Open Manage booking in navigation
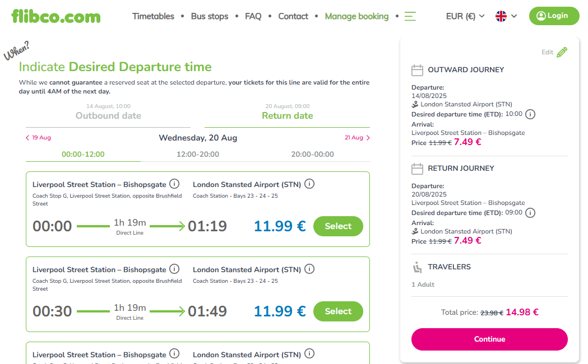 coord(356,16)
